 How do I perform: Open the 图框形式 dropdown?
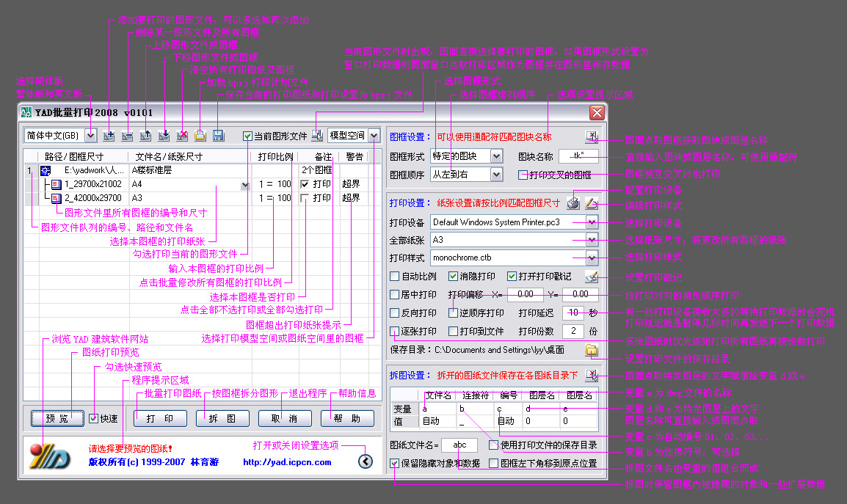496,157
